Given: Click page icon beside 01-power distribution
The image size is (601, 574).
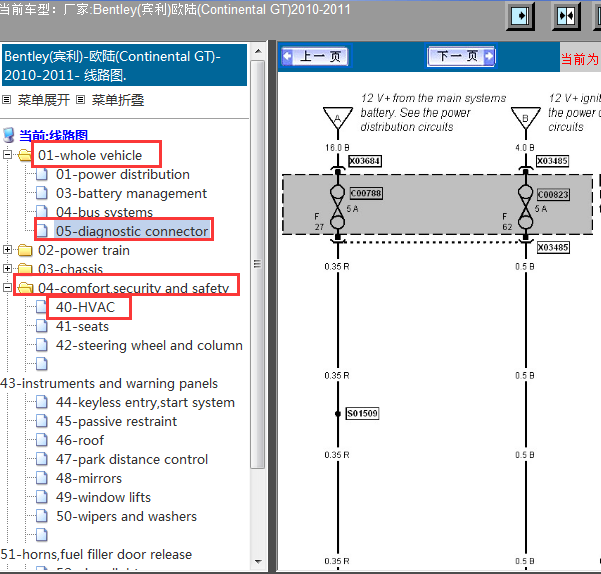Looking at the screenshot, I should 42,174.
